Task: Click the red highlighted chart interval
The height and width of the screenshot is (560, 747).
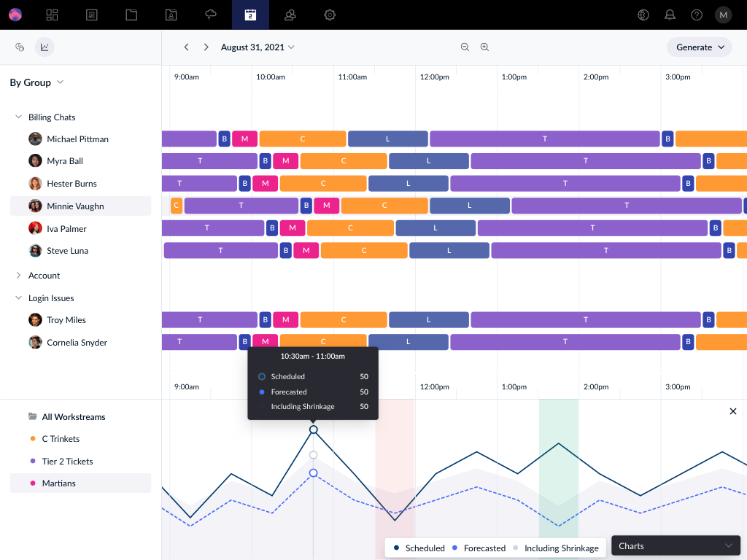Action: click(x=395, y=469)
